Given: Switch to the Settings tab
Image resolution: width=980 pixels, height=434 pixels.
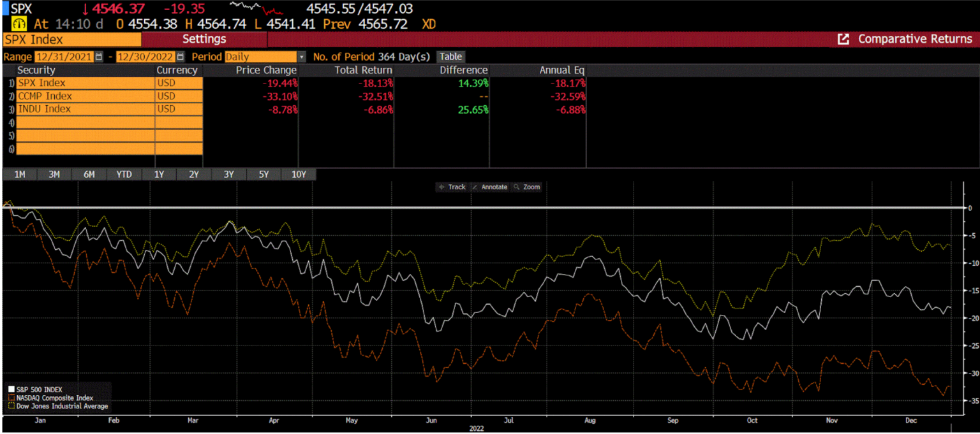Looking at the screenshot, I should tap(204, 39).
